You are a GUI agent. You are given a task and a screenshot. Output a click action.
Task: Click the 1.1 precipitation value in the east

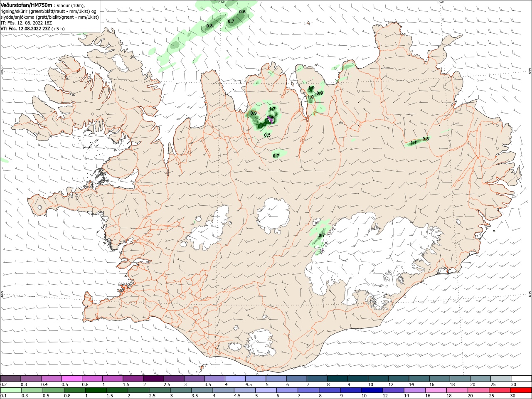(x=414, y=143)
